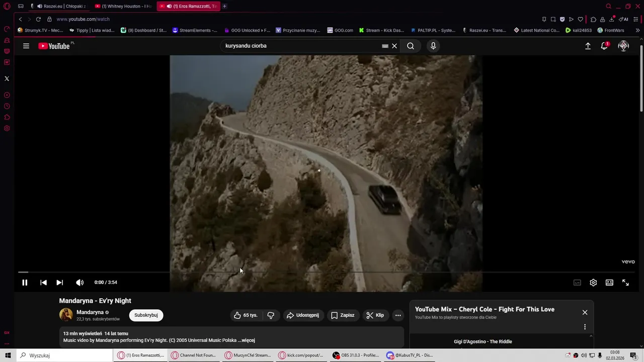
Task: Switch to the @KubusTV_PL Discord taskbar window
Action: (410, 355)
